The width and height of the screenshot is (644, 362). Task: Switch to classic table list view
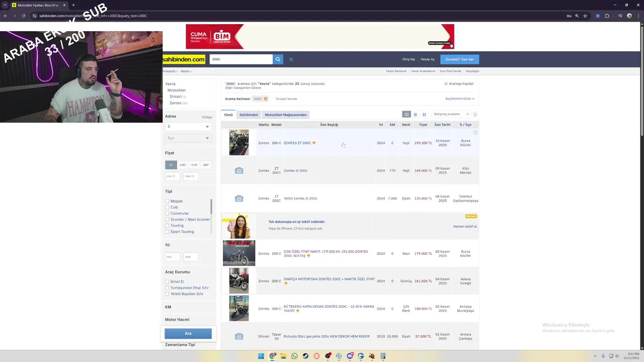[x=407, y=114]
